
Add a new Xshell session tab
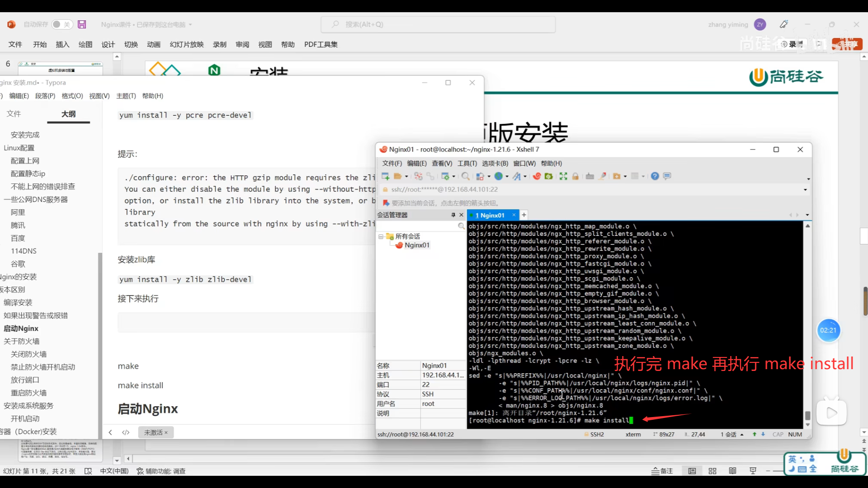524,215
